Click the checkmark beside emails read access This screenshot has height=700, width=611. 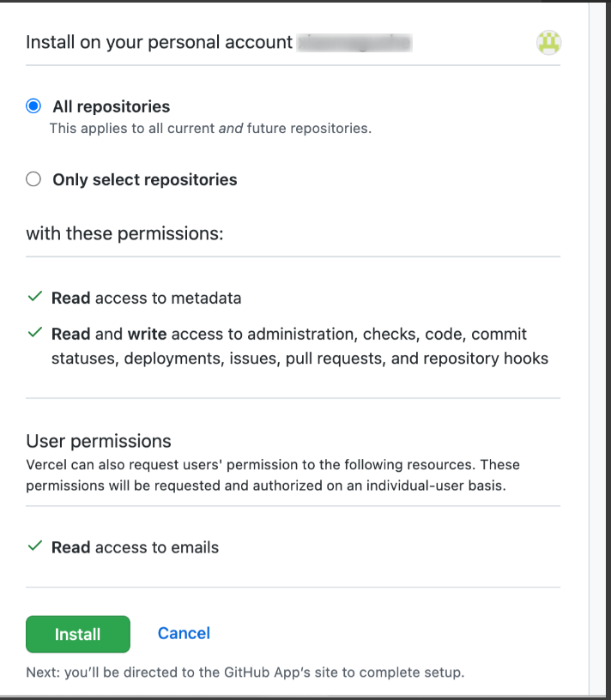click(35, 546)
